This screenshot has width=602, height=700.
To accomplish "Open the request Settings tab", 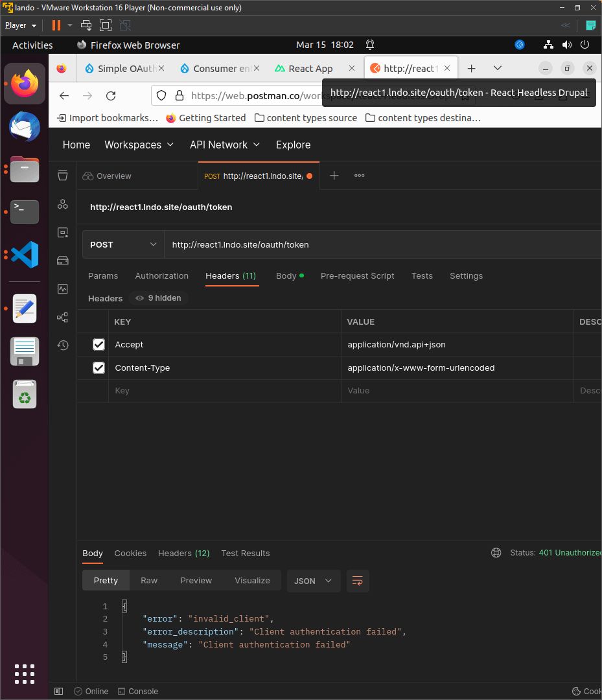I will [x=466, y=276].
